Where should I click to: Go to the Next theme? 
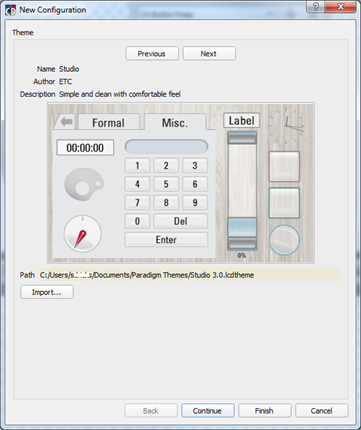click(x=209, y=54)
